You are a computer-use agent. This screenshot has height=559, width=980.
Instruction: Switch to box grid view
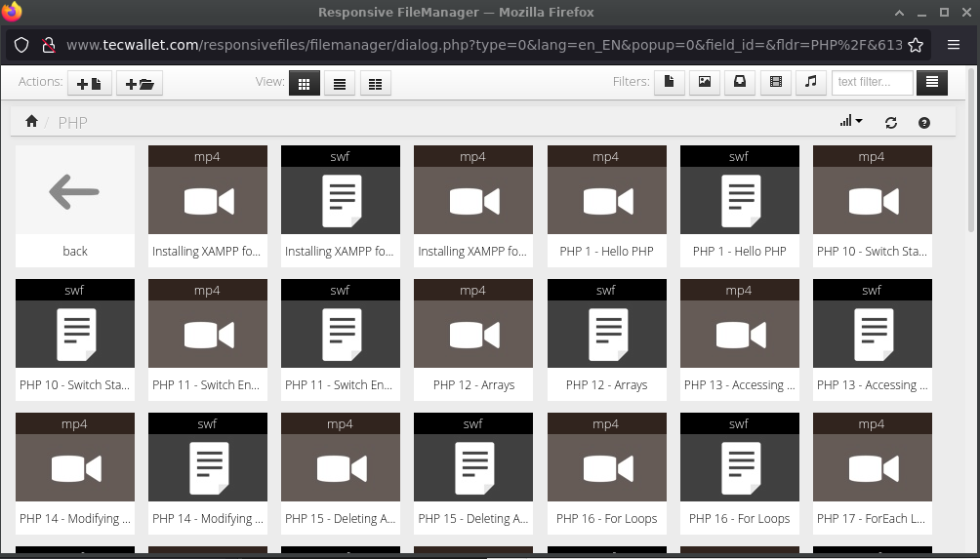pos(304,83)
